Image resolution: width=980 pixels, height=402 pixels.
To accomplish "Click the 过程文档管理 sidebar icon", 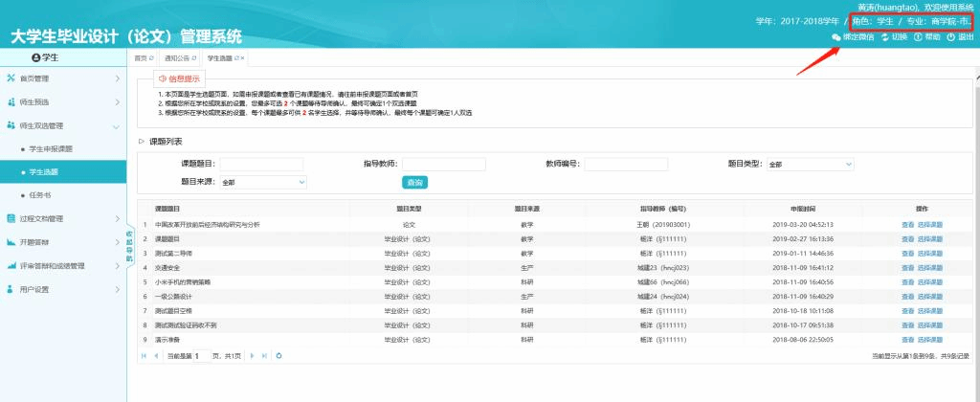I will click(11, 218).
